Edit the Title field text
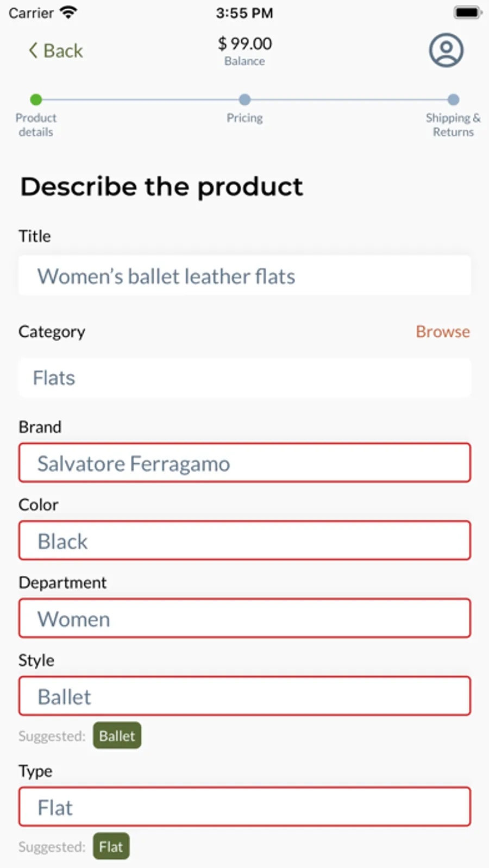 [244, 276]
